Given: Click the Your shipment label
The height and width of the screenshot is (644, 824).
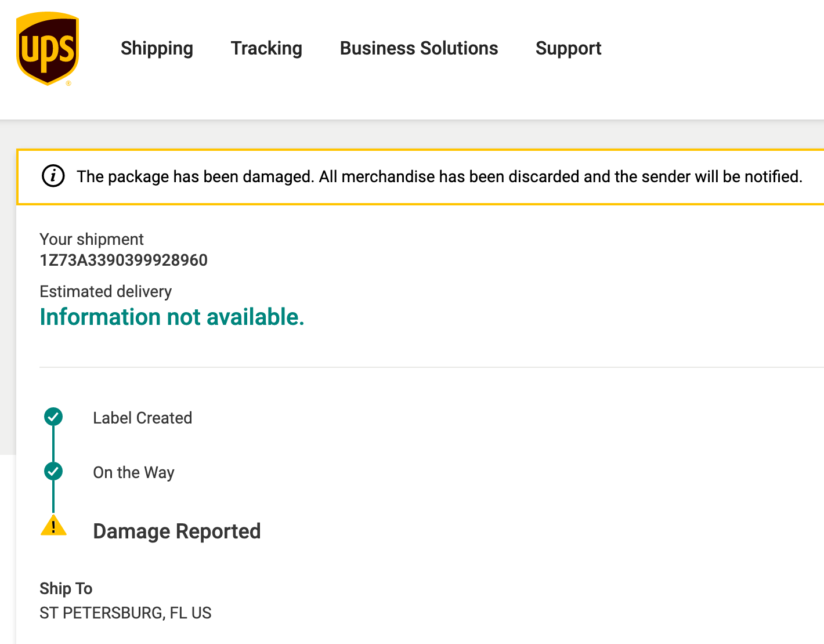Looking at the screenshot, I should pos(92,239).
